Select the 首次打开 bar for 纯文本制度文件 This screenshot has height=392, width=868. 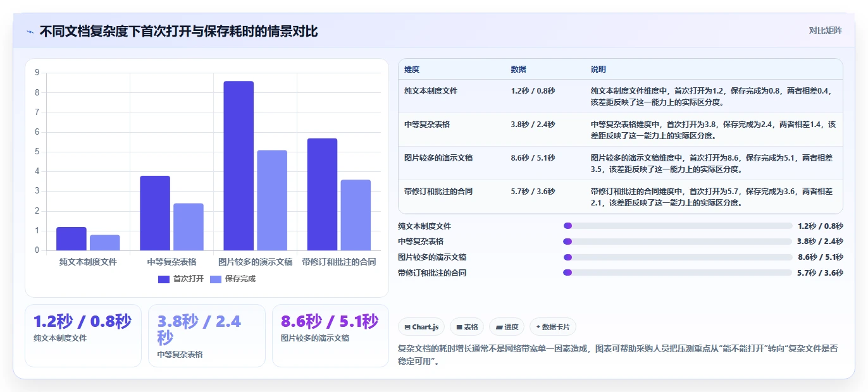(x=71, y=239)
